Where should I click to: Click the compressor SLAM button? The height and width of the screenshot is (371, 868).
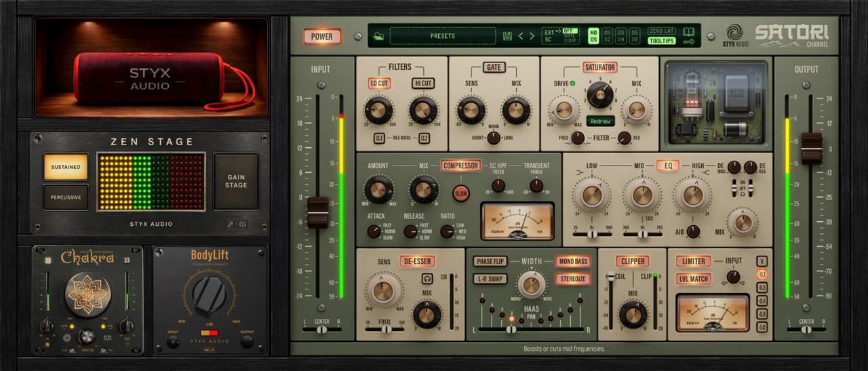(461, 193)
